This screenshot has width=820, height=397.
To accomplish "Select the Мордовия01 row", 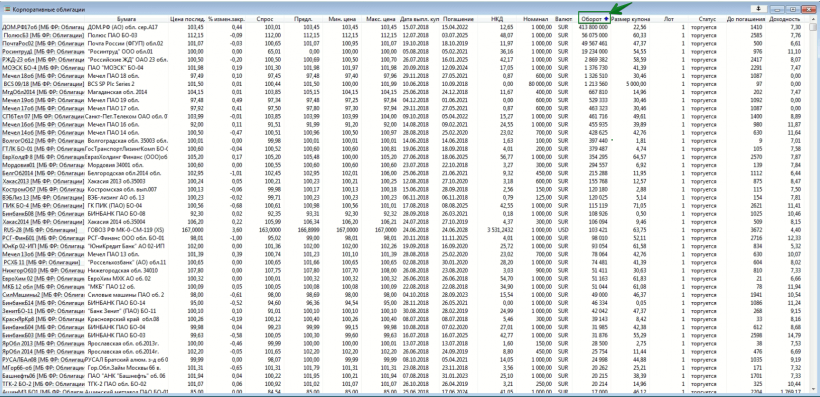I will coord(405,165).
